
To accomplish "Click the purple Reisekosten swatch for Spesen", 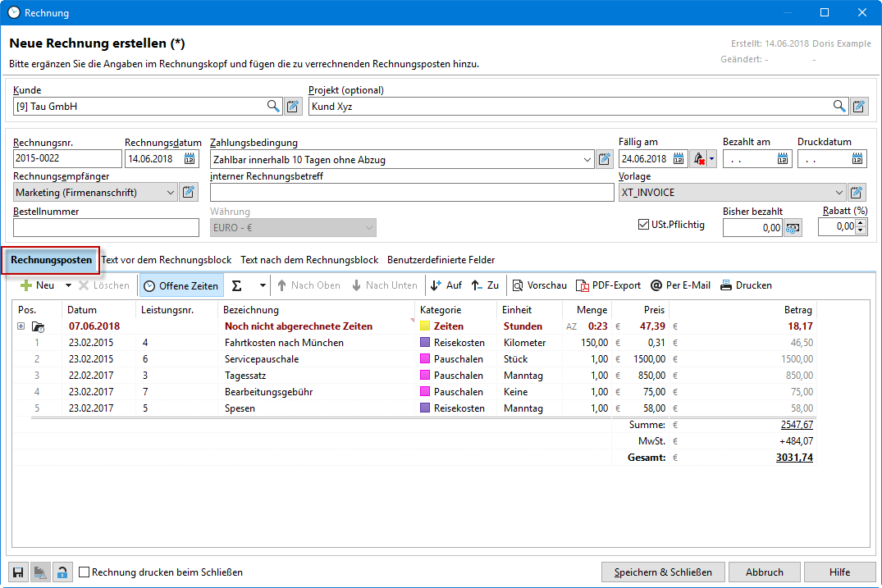I will click(x=425, y=408).
